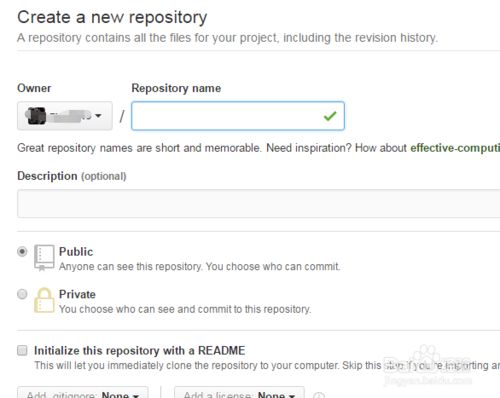This screenshot has height=398, width=500.
Task: Click into the Description text field
Action: tap(258, 203)
